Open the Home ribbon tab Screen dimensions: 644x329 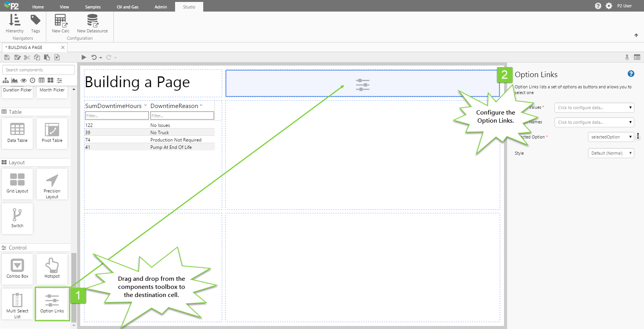pos(38,7)
